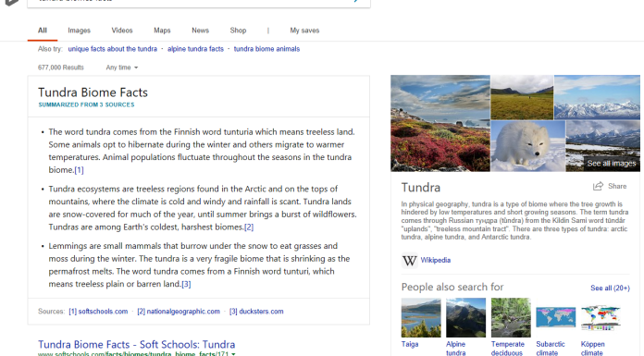Open the green tundra meadow image

[x=522, y=97]
